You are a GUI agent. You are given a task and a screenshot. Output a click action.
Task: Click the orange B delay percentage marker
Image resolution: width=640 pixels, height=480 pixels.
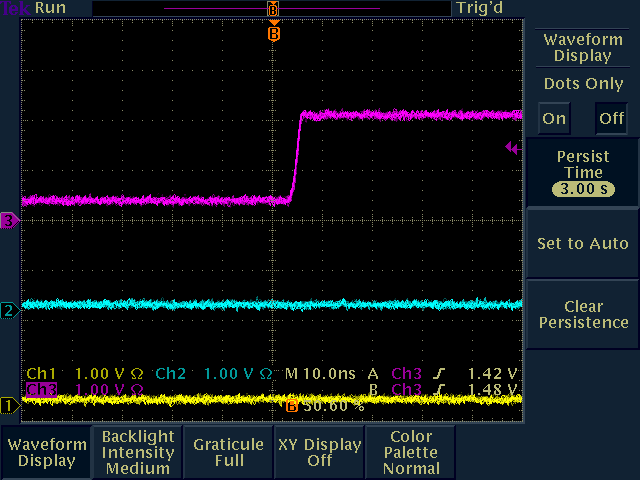(x=292, y=406)
